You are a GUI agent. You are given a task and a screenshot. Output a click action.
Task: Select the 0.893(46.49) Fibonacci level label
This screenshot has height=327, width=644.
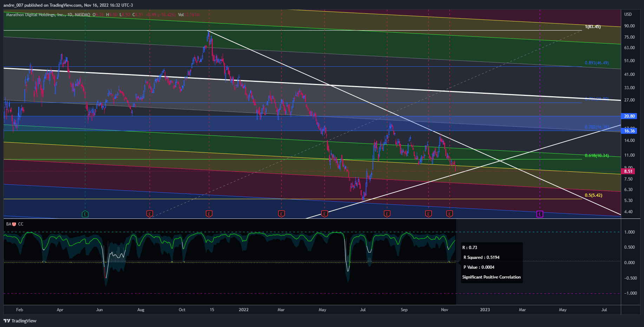coord(597,63)
